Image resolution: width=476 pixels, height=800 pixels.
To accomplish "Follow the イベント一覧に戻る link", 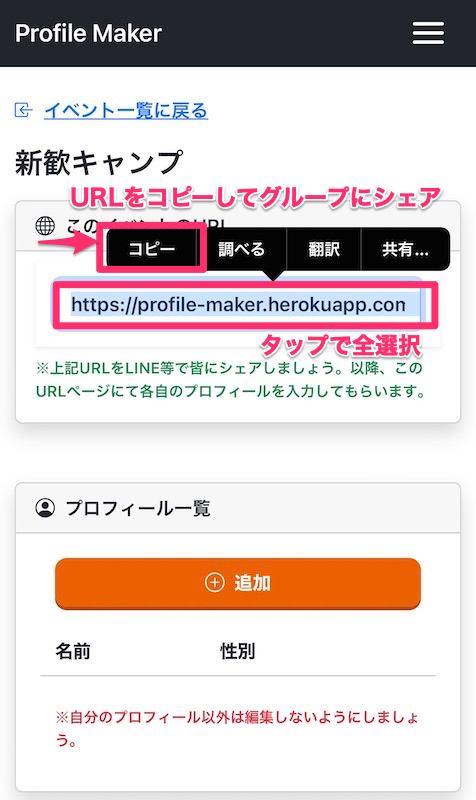I will point(126,110).
